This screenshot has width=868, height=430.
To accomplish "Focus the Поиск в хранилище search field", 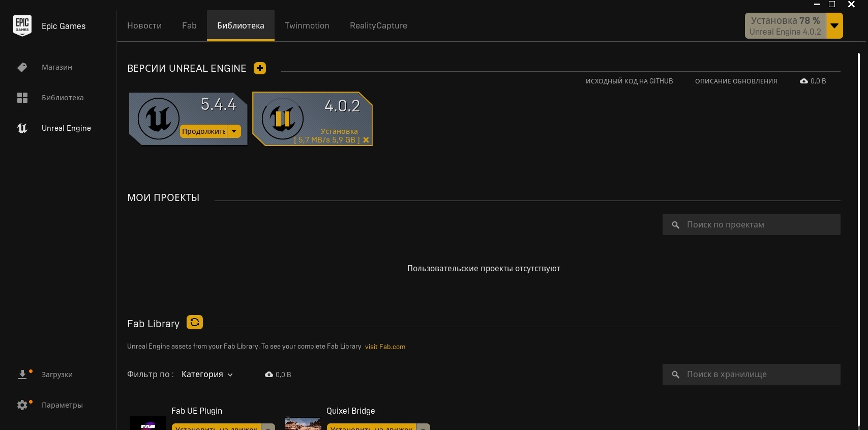I will 751,375.
